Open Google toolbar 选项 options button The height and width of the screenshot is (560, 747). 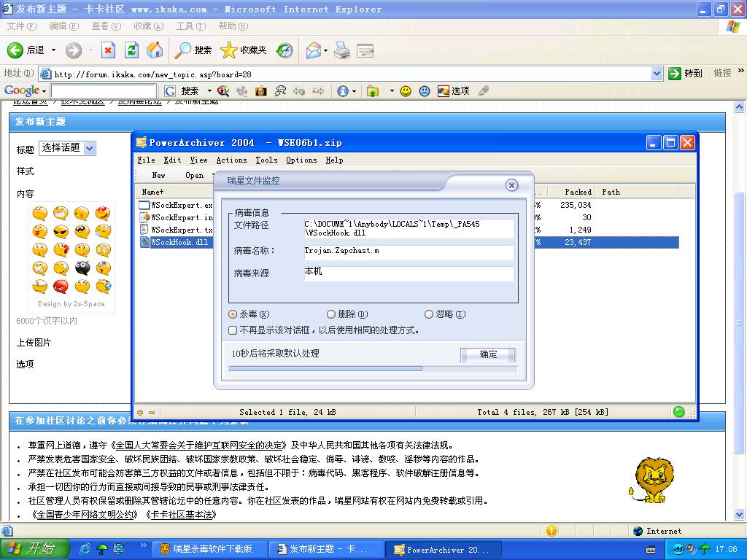click(454, 90)
